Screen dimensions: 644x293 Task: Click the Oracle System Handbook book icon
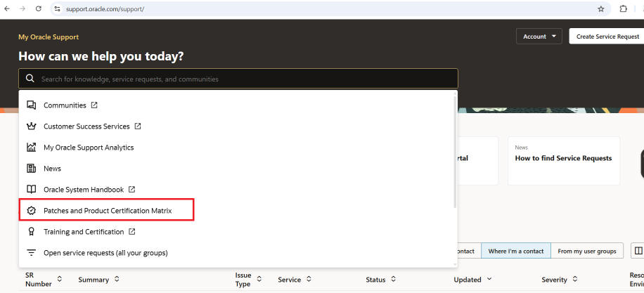[x=31, y=190]
